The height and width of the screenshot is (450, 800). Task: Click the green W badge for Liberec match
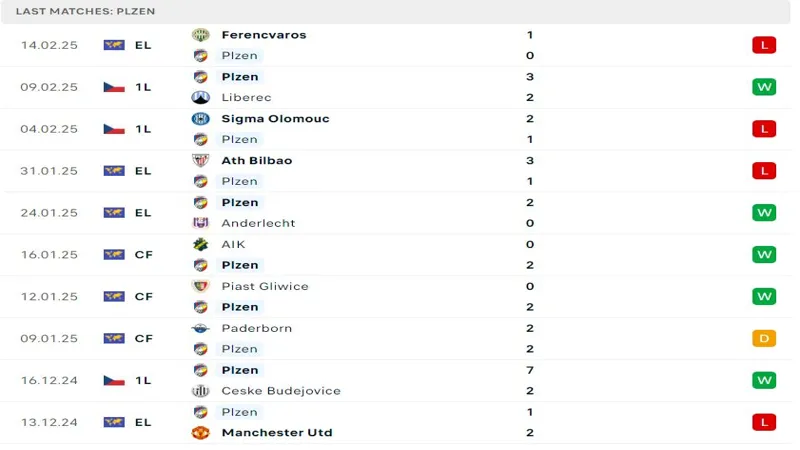click(764, 87)
